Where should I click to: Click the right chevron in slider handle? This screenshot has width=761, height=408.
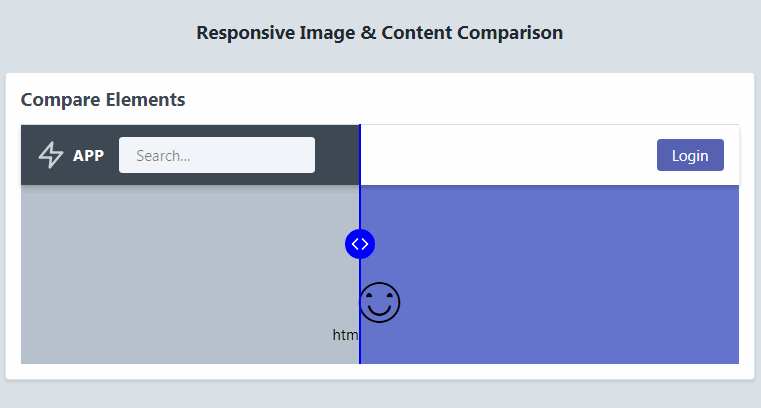click(x=365, y=243)
